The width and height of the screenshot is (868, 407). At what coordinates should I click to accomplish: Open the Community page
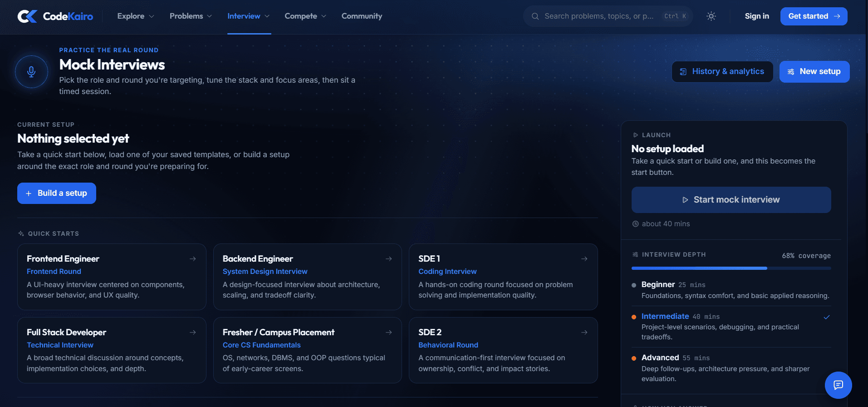(x=362, y=16)
